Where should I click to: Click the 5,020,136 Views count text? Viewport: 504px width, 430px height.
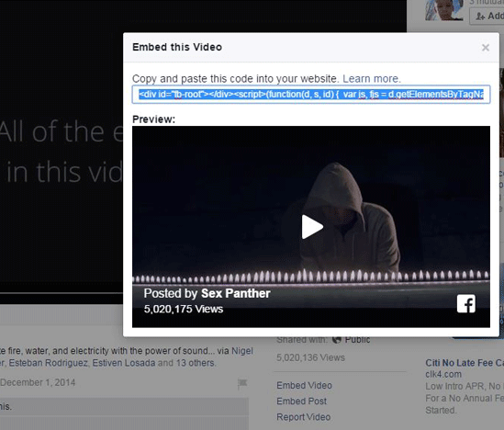click(x=310, y=357)
